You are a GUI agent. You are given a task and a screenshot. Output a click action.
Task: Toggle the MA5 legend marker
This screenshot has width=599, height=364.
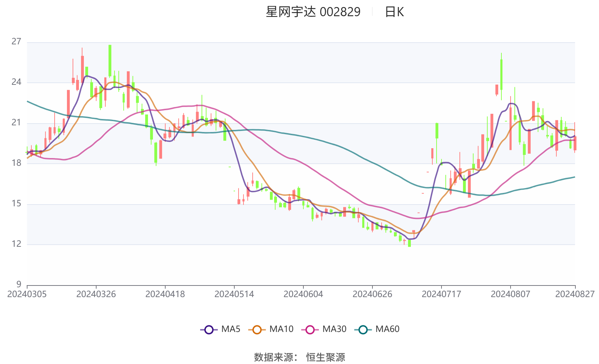click(x=209, y=330)
